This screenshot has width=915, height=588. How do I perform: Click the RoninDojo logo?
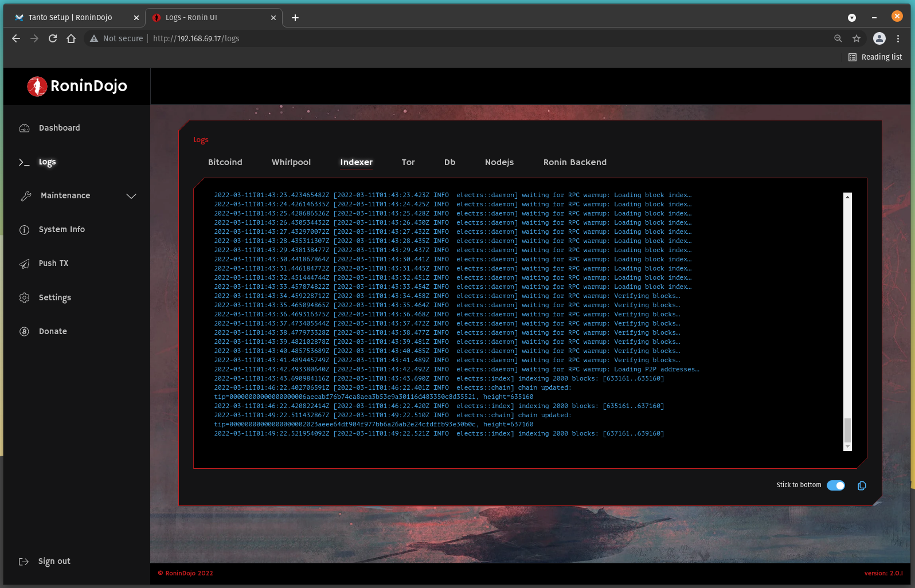coord(77,86)
